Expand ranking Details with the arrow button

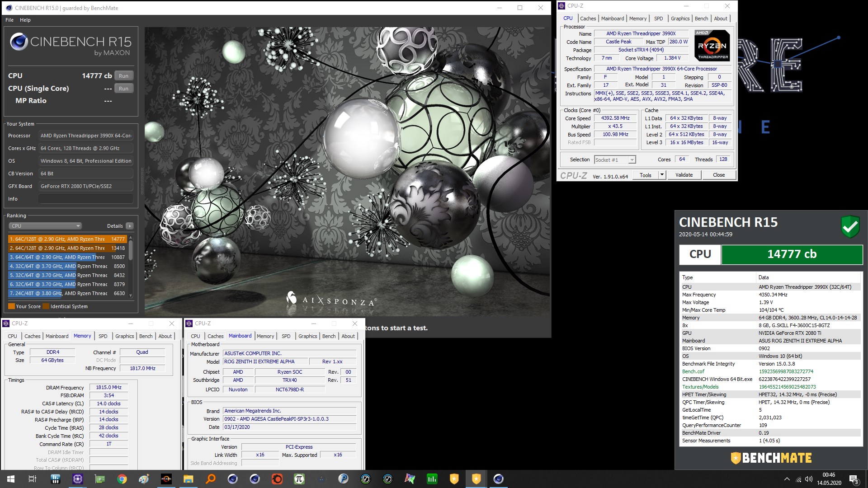(x=130, y=226)
